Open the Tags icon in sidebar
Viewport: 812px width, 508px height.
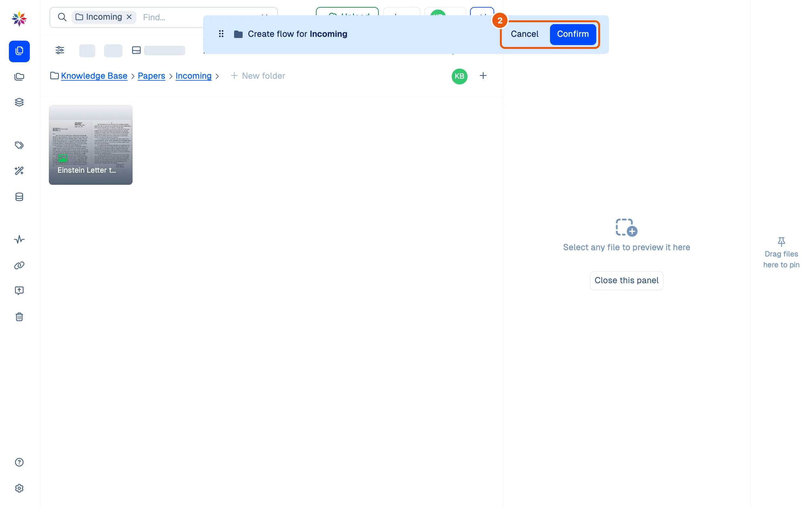point(19,145)
